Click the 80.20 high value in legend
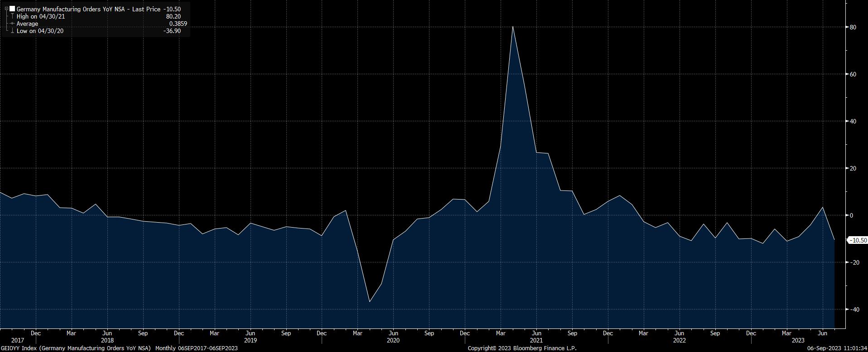 (174, 16)
